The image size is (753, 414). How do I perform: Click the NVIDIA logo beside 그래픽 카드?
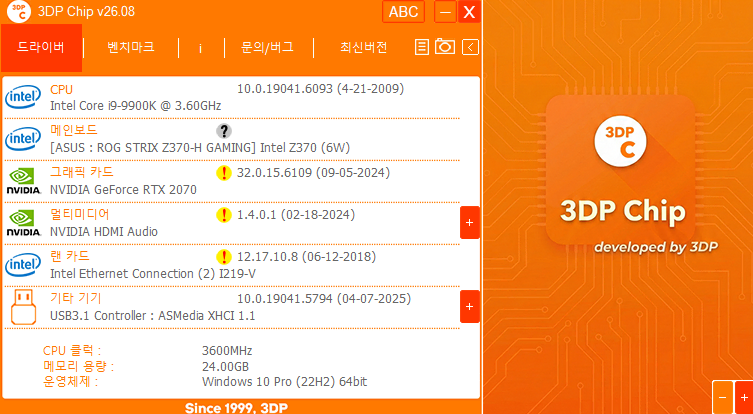(23, 181)
